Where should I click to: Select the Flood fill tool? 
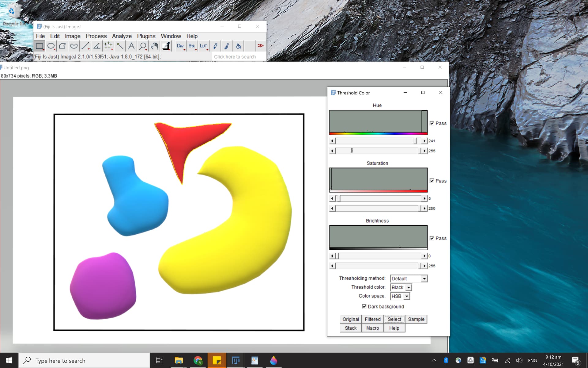[x=238, y=46]
